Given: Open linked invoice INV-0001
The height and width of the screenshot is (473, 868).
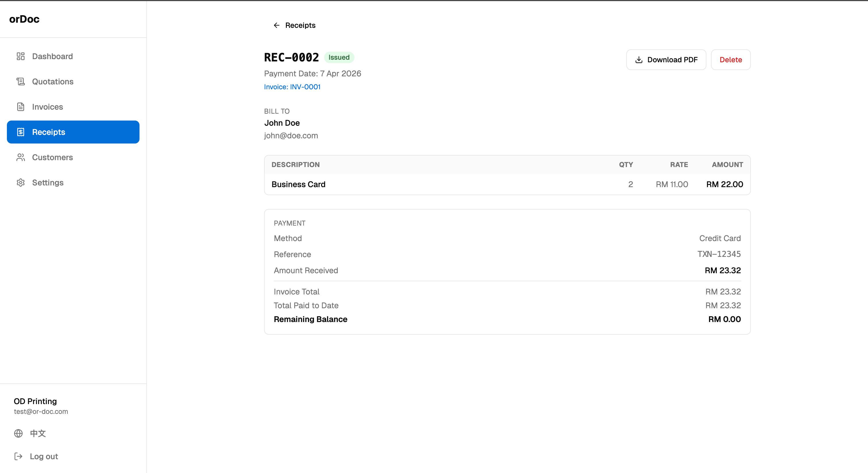Looking at the screenshot, I should 292,87.
